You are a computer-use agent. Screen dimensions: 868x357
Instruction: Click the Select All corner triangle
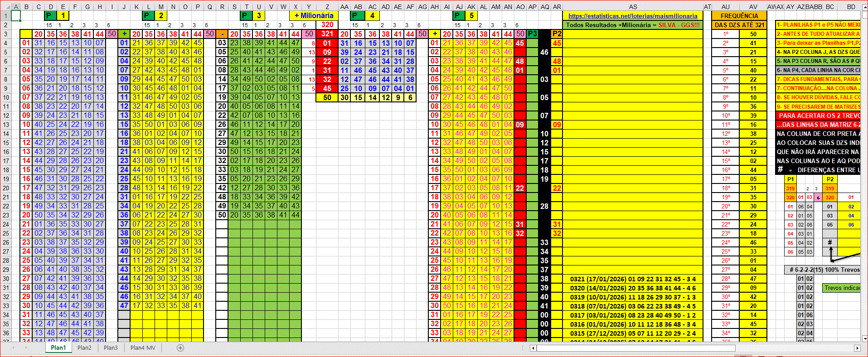point(5,7)
